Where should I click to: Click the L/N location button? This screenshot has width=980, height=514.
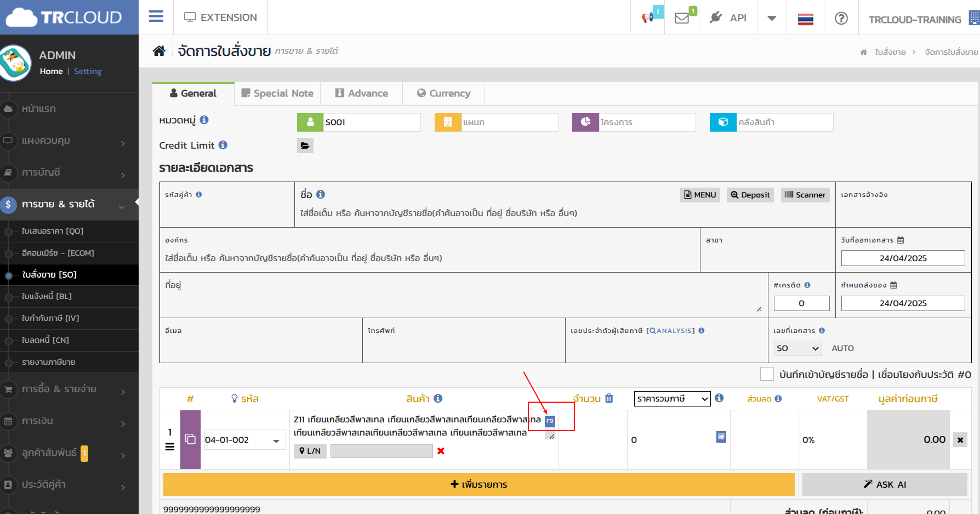coord(310,451)
